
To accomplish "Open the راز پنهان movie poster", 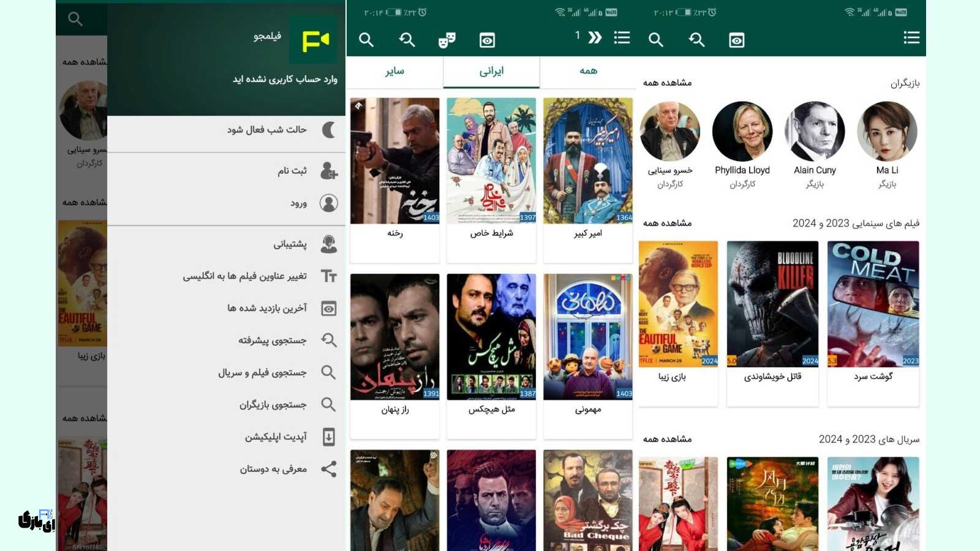I will (x=395, y=337).
